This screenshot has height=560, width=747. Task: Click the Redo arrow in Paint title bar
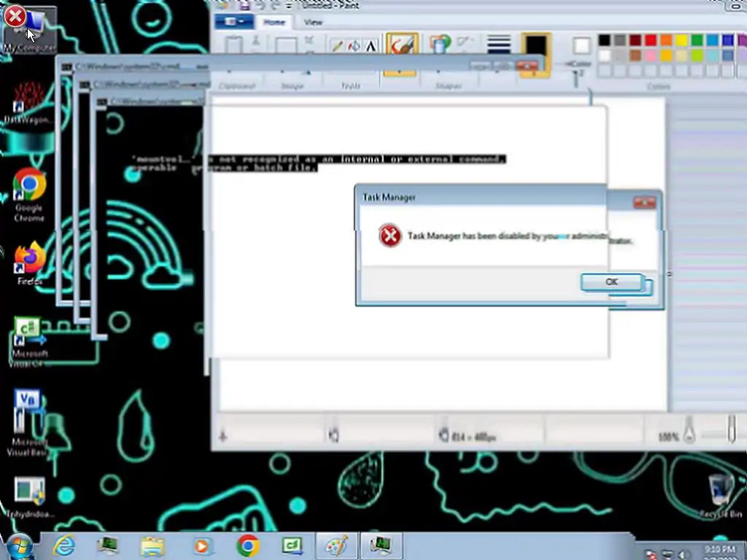coord(275,6)
